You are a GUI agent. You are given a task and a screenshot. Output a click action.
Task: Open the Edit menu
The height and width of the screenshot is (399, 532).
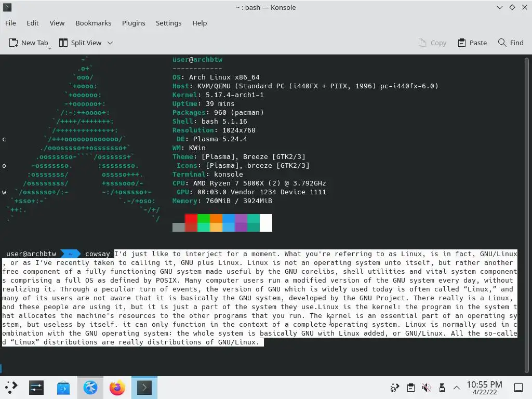33,23
